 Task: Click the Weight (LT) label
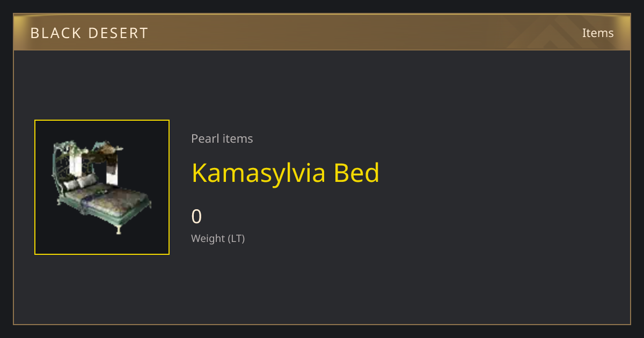218,238
